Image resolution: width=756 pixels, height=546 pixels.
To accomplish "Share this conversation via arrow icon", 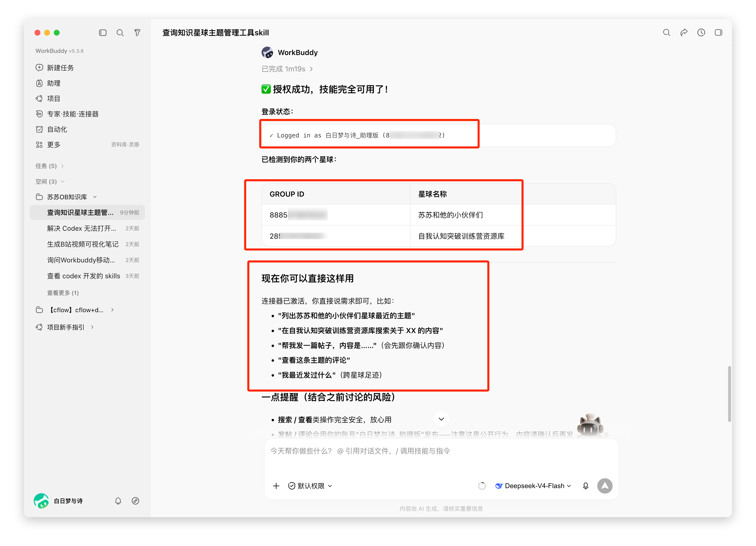I will pos(684,32).
